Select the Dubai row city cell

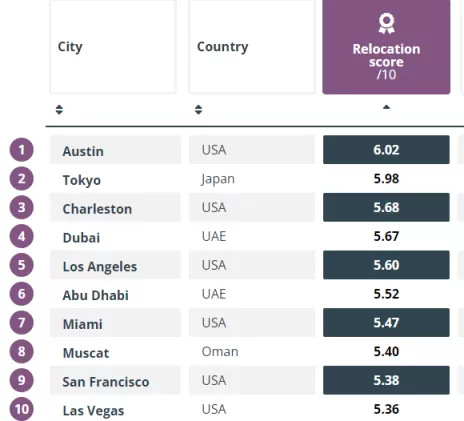tap(115, 236)
